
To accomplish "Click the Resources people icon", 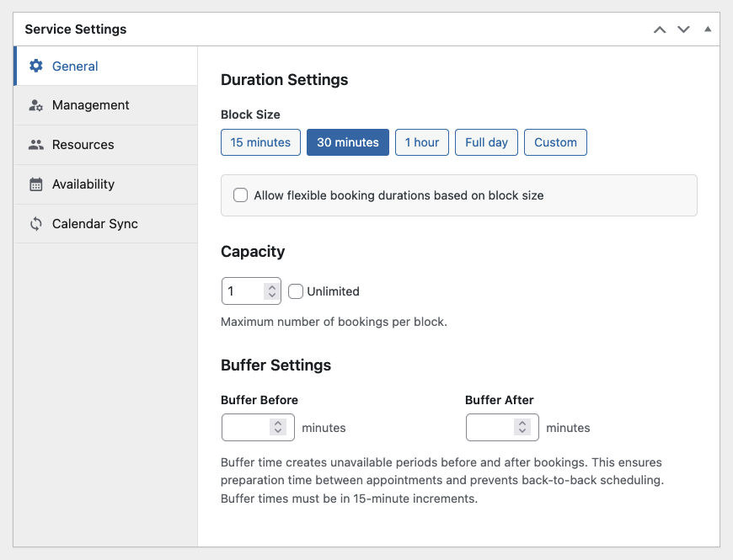I will pos(36,145).
